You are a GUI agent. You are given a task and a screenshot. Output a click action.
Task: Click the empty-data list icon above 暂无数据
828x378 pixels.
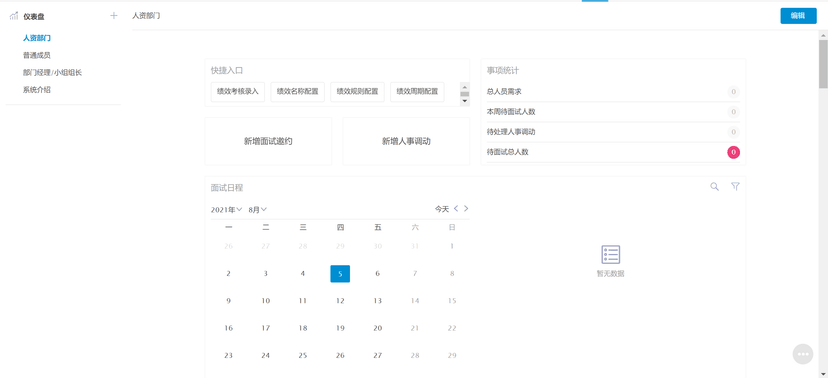[610, 254]
